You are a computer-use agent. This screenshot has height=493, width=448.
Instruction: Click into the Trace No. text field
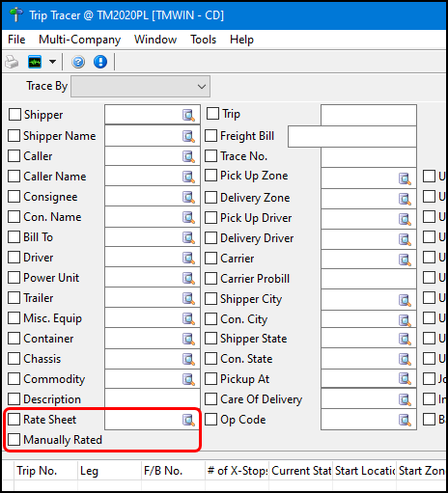369,156
